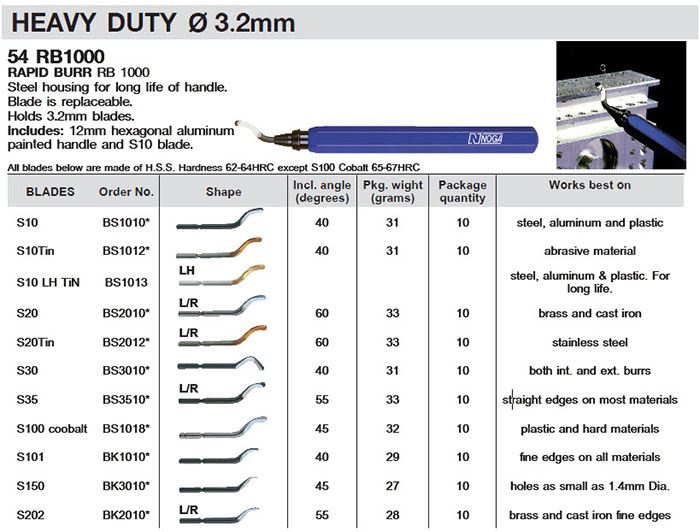This screenshot has width=700, height=532.
Task: Click the S20 blade shape image
Action: (222, 306)
